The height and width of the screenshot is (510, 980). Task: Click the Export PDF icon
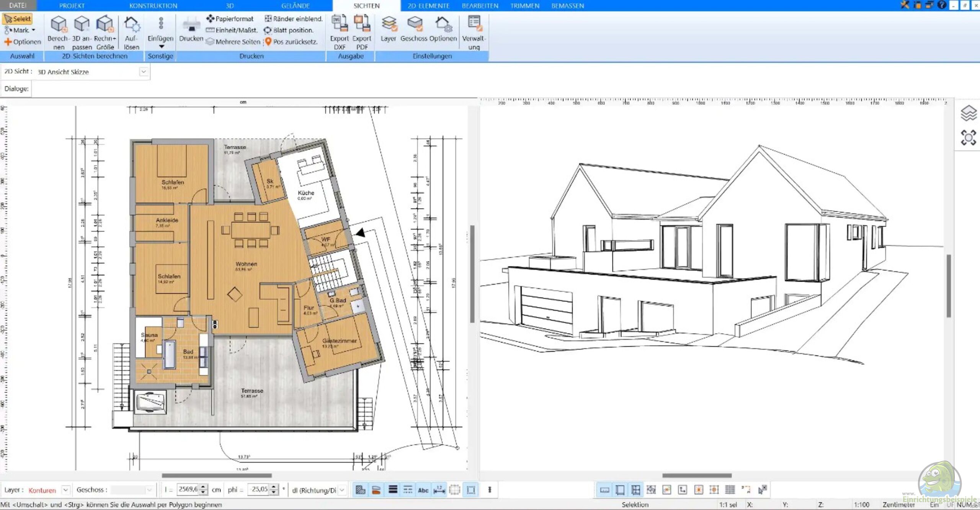coord(362,24)
